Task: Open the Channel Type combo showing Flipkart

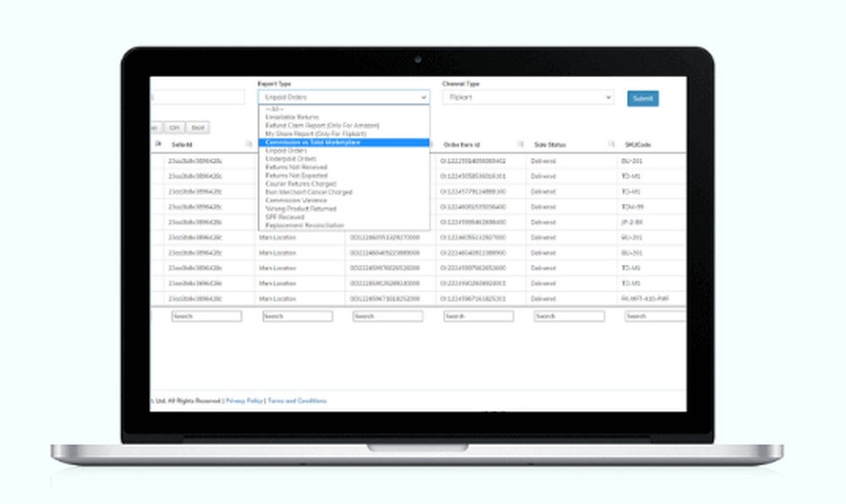Action: tap(529, 96)
